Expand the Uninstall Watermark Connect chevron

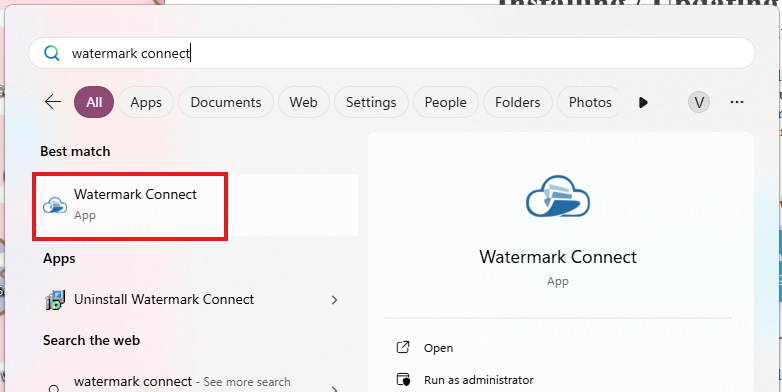click(x=335, y=300)
